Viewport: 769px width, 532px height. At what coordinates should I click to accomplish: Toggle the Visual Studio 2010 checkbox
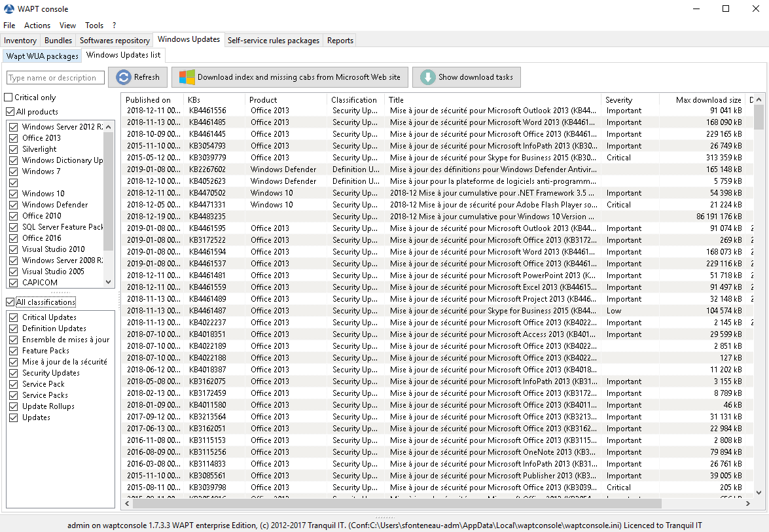(x=13, y=249)
